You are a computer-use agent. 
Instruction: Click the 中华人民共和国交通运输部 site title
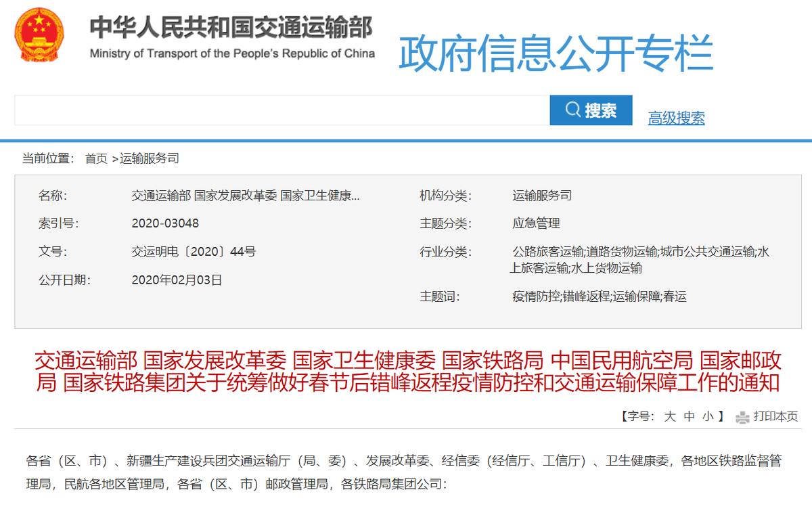click(232, 28)
